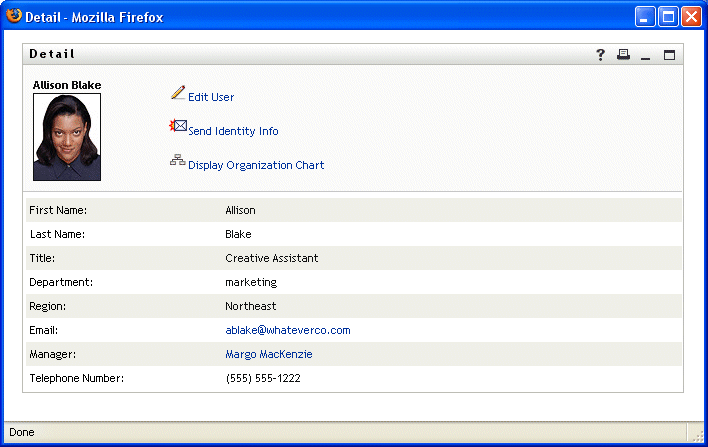
Task: Open help for the Detail panel
Action: 601,55
